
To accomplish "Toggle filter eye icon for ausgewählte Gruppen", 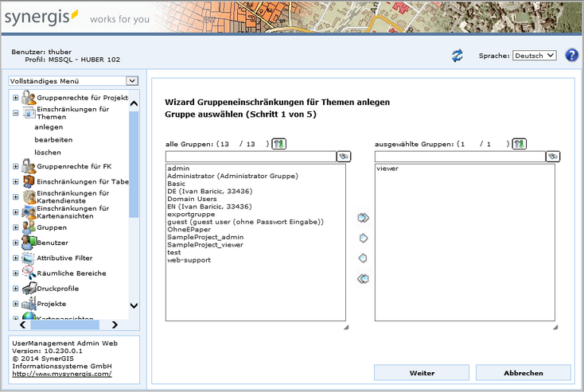I will 552,157.
